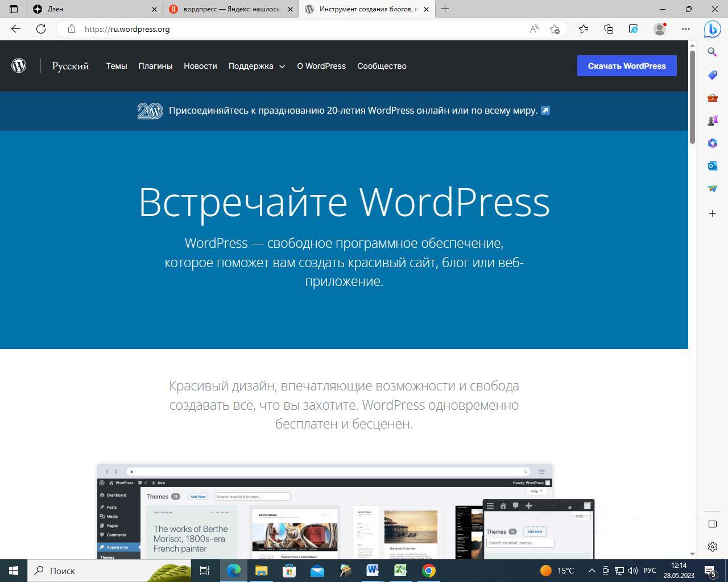728x582 pixels.
Task: Open the Плагины menu item
Action: point(155,66)
